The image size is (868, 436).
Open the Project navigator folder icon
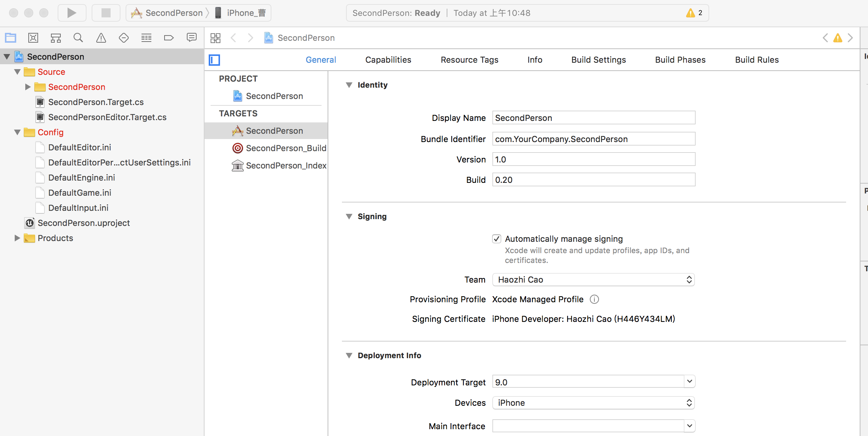click(11, 38)
